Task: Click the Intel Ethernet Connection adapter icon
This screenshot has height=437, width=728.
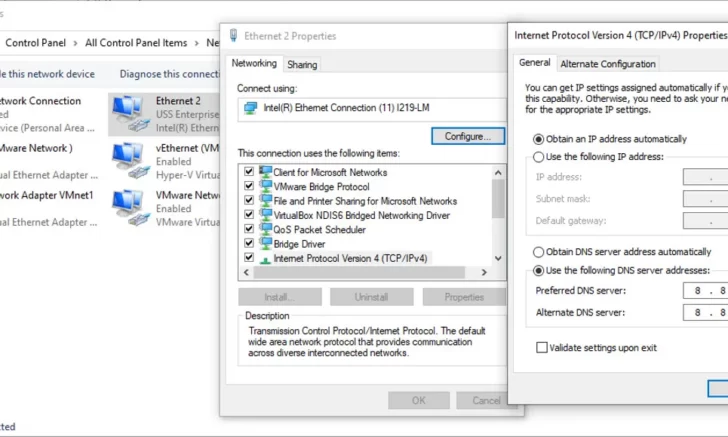Action: (x=251, y=108)
